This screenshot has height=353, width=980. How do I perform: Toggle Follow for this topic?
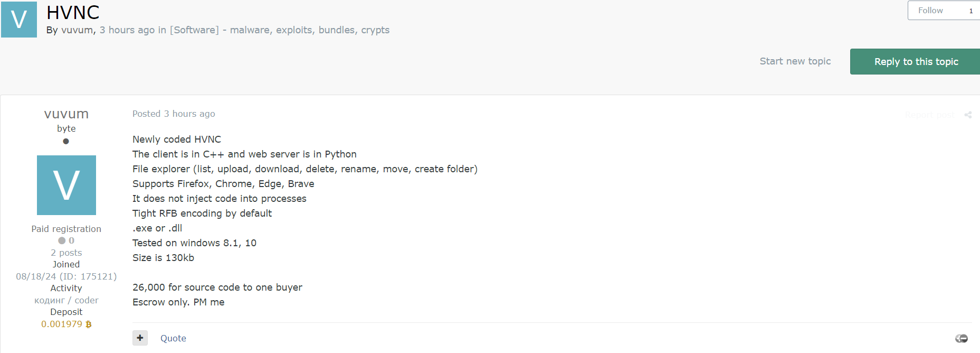point(930,10)
